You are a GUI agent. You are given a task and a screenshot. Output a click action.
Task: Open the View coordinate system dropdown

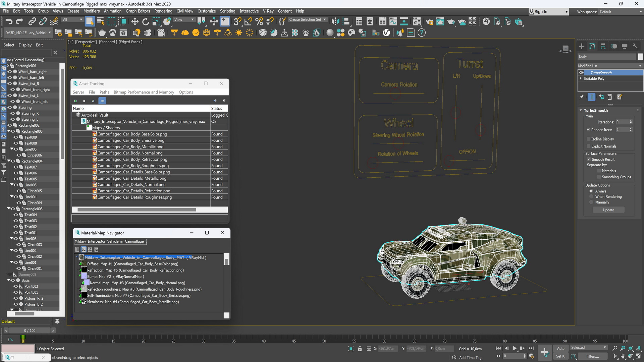click(184, 20)
